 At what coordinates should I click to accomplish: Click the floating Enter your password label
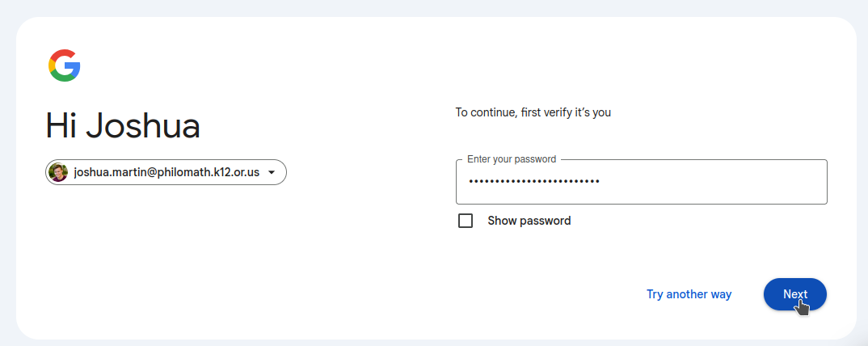tap(512, 159)
